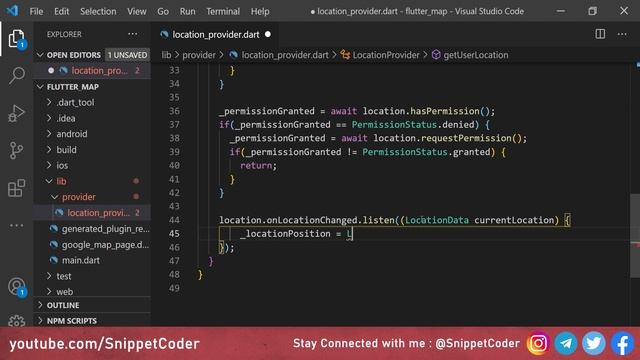The width and height of the screenshot is (640, 360).
Task: Open the Run and Debug view
Action: (16, 113)
